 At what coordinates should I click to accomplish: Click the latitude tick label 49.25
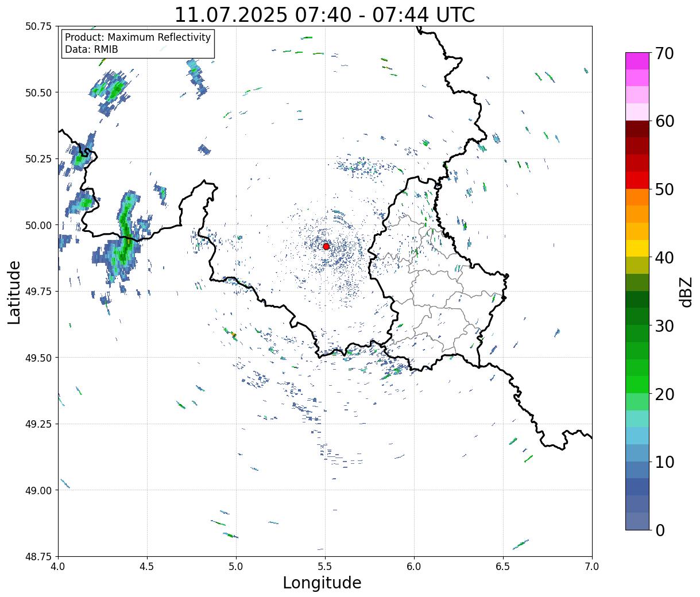click(x=38, y=424)
